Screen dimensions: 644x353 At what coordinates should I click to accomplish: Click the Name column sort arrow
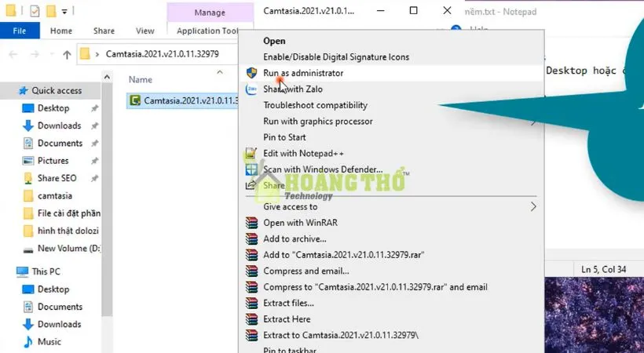click(220, 72)
